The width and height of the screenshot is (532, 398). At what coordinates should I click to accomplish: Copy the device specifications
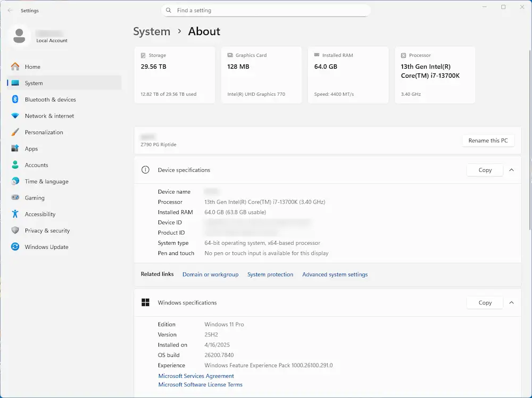tap(484, 170)
